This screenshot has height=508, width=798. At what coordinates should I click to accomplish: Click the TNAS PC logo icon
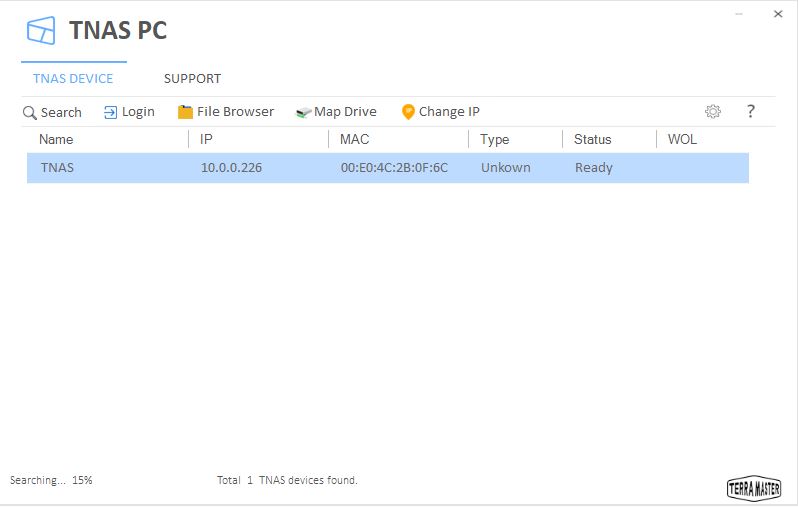[x=41, y=31]
